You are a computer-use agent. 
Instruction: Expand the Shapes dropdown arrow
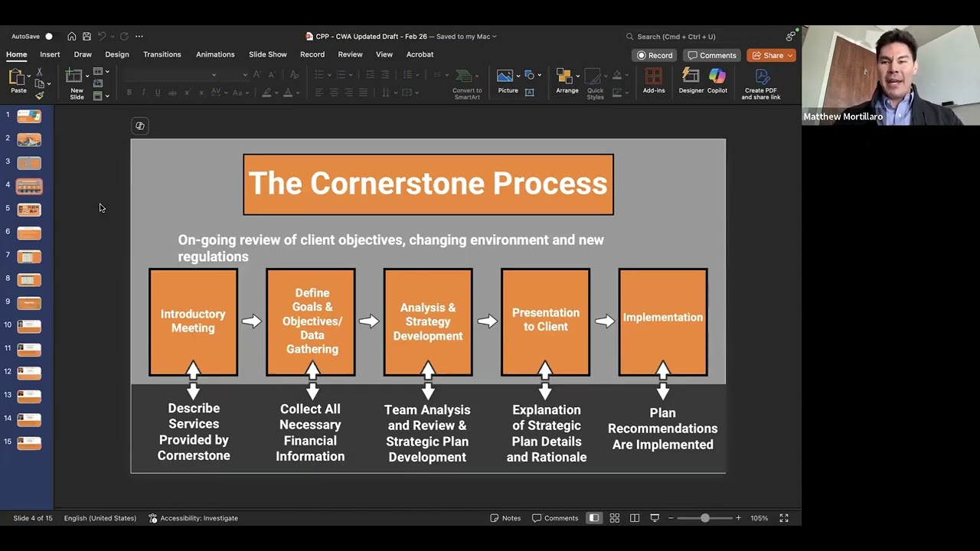pos(540,75)
